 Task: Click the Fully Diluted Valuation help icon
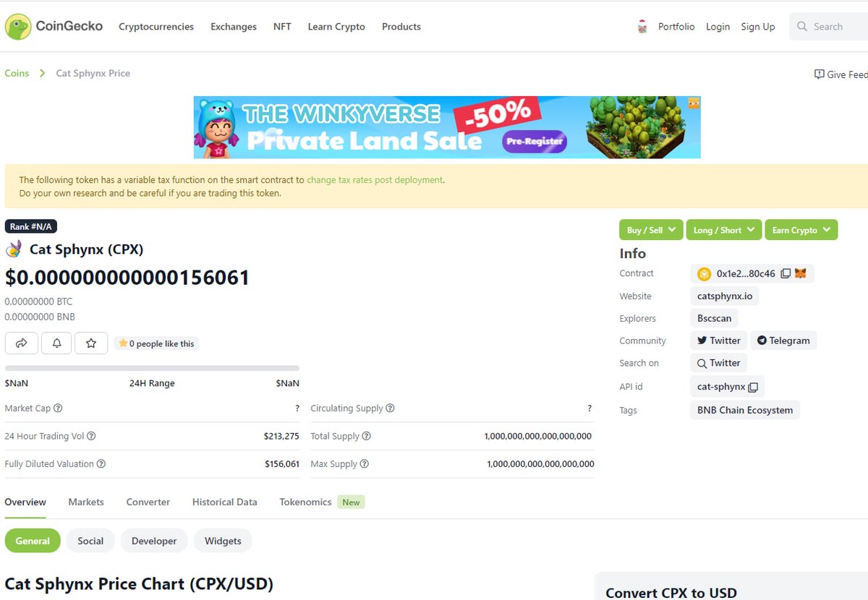click(x=101, y=463)
